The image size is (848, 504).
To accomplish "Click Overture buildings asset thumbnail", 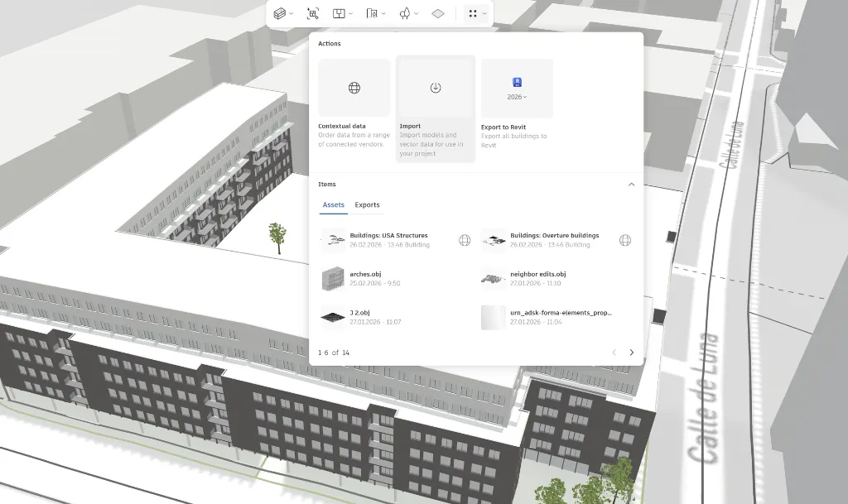I will (x=494, y=240).
